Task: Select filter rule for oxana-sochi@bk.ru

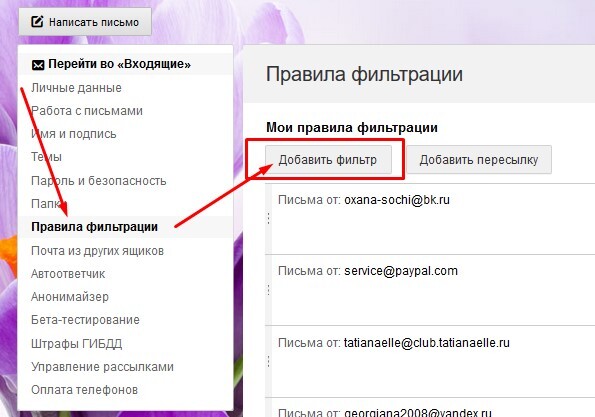Action: pyautogui.click(x=430, y=219)
